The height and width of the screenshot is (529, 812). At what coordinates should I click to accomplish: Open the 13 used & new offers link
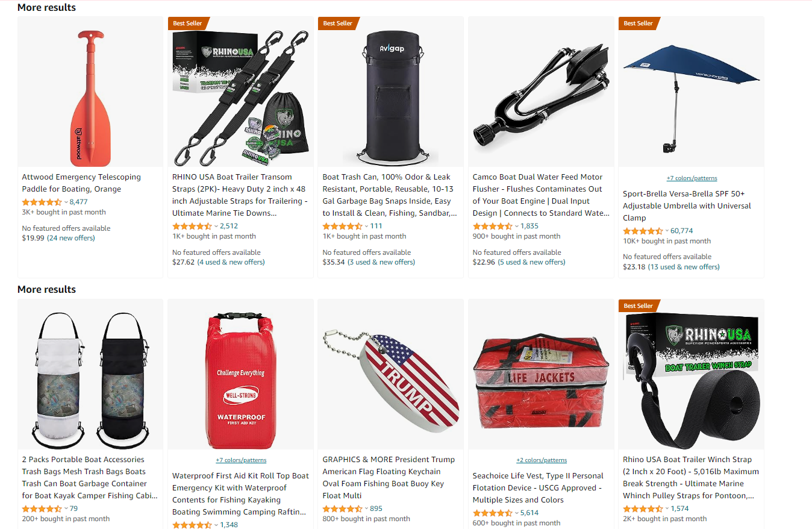tap(684, 267)
